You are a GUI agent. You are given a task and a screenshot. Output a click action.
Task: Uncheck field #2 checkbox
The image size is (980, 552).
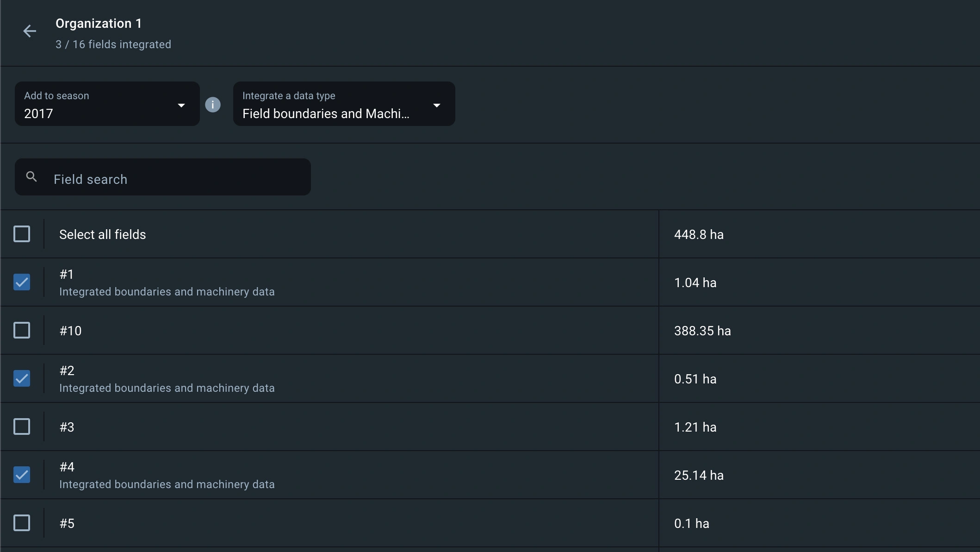22,379
